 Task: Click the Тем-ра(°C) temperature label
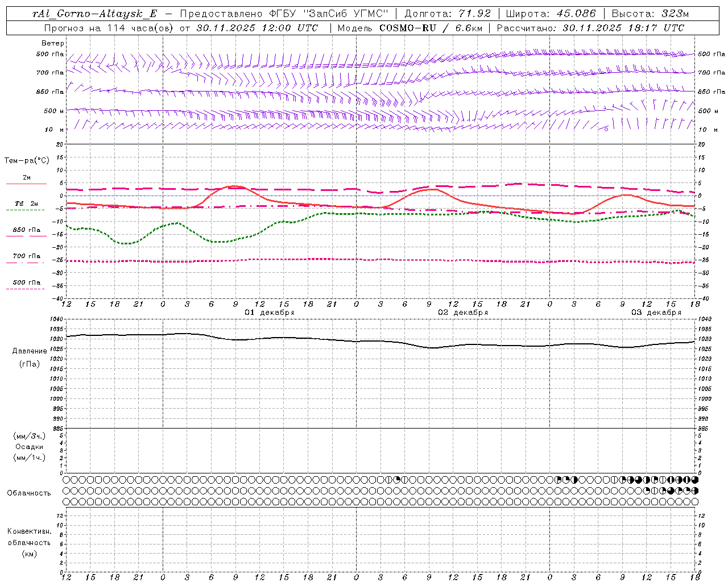27,161
